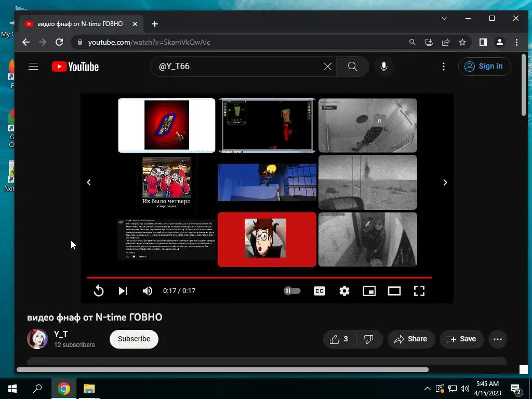
Task: Open the black-screen editor suggested video thumbnail
Action: pos(267,125)
